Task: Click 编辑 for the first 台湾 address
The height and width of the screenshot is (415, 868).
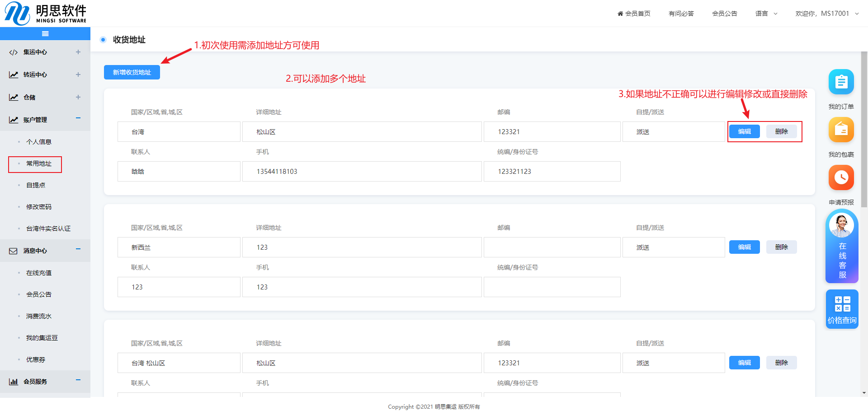Action: coord(744,131)
